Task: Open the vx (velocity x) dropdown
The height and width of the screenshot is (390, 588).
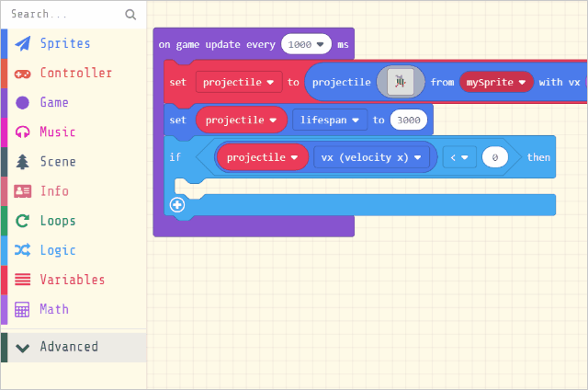Action: [x=371, y=157]
